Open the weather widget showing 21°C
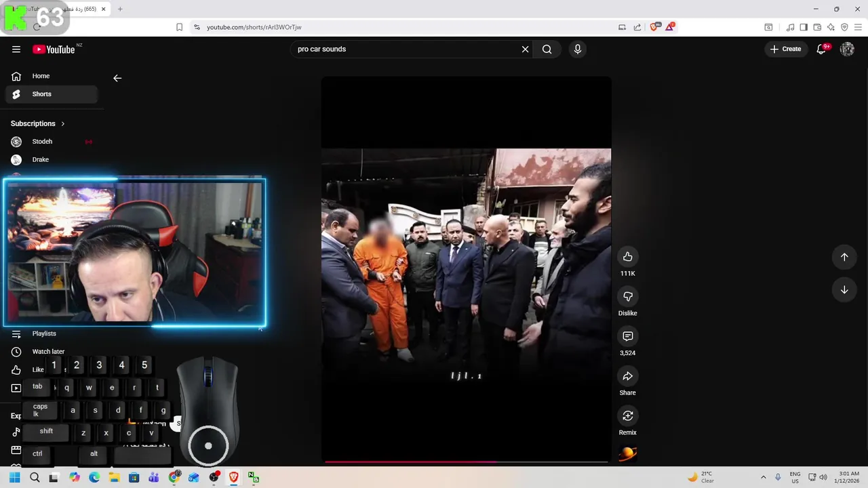Image resolution: width=868 pixels, height=488 pixels. [701, 477]
